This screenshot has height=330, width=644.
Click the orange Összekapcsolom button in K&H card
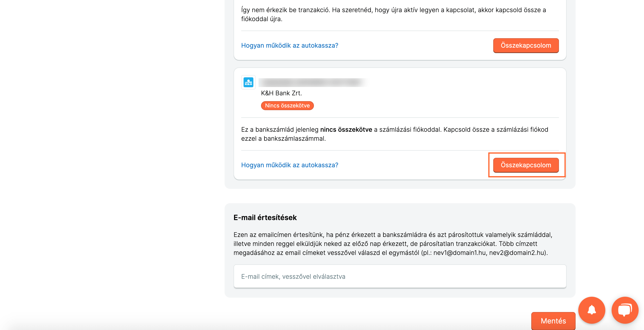point(526,165)
